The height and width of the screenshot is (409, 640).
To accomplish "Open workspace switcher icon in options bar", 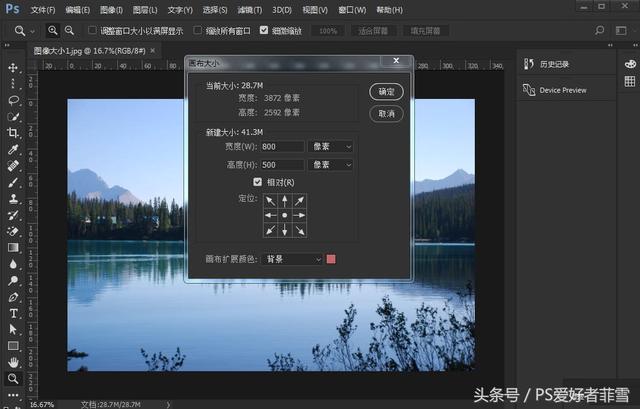I will 621,31.
